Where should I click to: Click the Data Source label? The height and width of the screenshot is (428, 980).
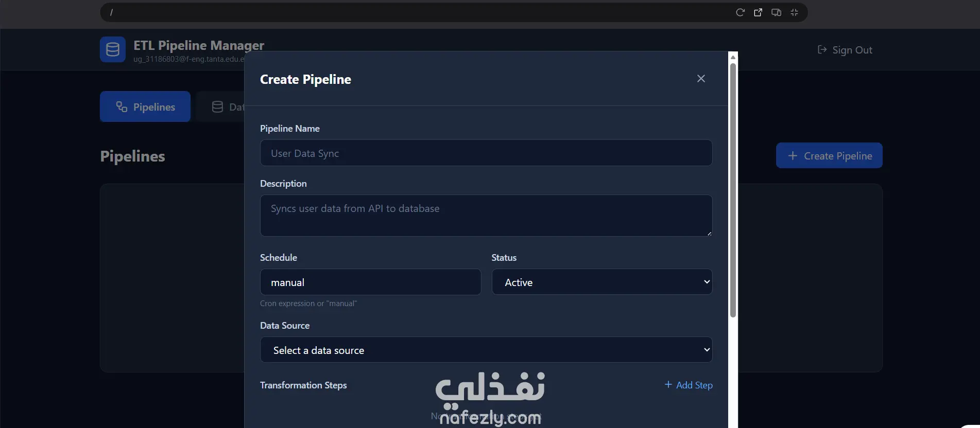[285, 326]
